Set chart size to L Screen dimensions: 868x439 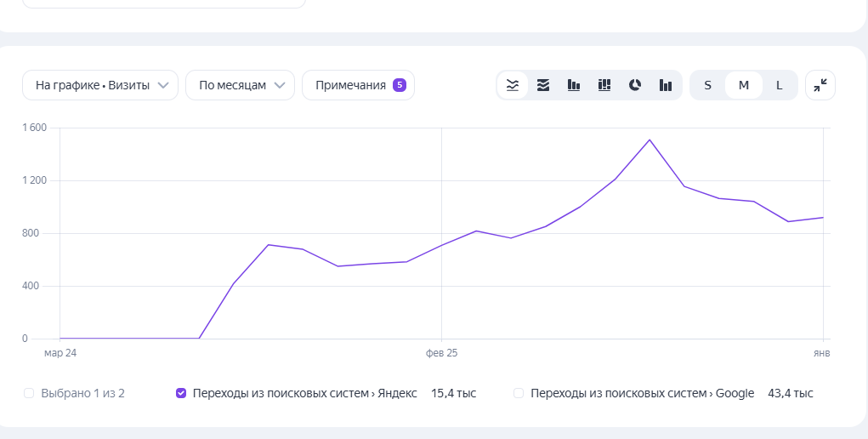[780, 85]
